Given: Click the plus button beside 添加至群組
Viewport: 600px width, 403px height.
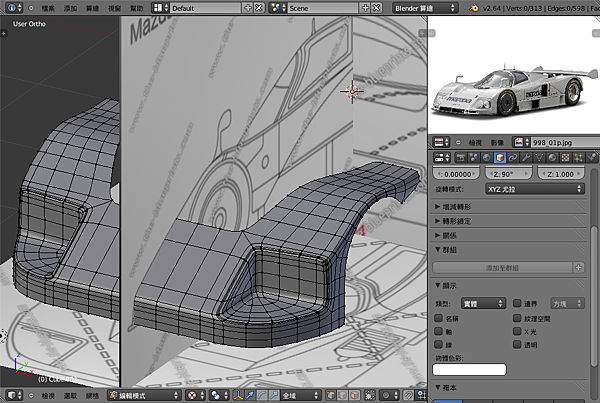Looking at the screenshot, I should tap(578, 268).
